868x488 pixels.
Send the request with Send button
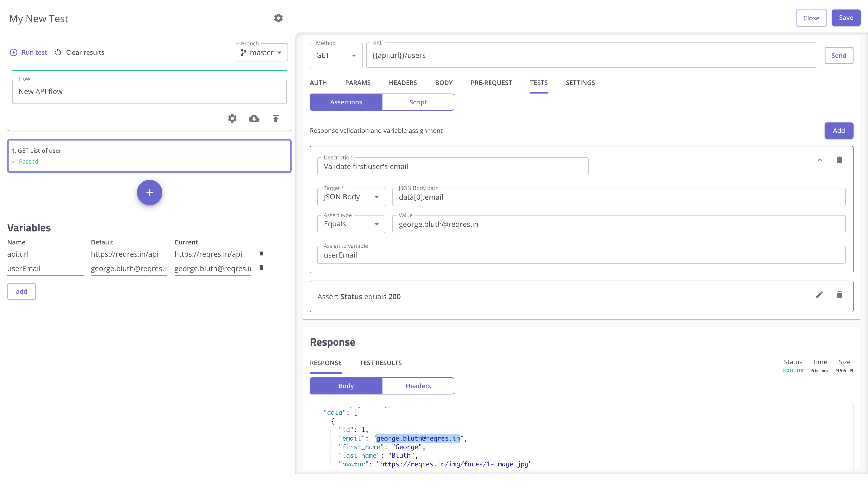[839, 56]
